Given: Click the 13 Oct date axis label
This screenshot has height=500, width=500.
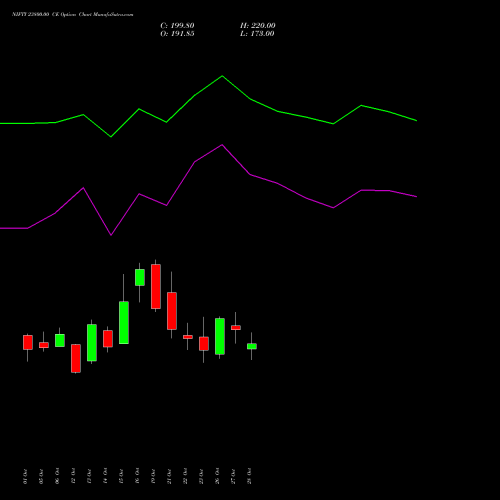Looking at the screenshot, I should pyautogui.click(x=89, y=477).
